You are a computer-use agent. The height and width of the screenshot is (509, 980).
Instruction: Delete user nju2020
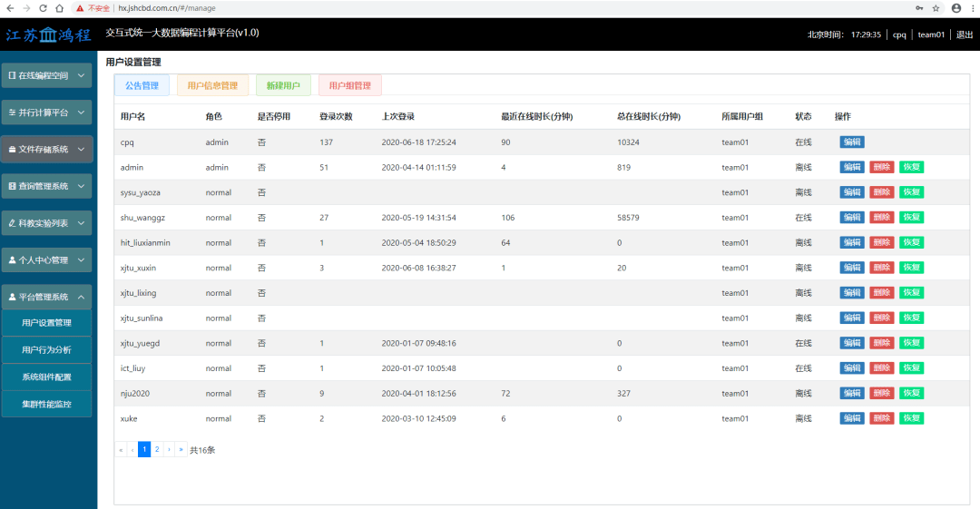[882, 393]
